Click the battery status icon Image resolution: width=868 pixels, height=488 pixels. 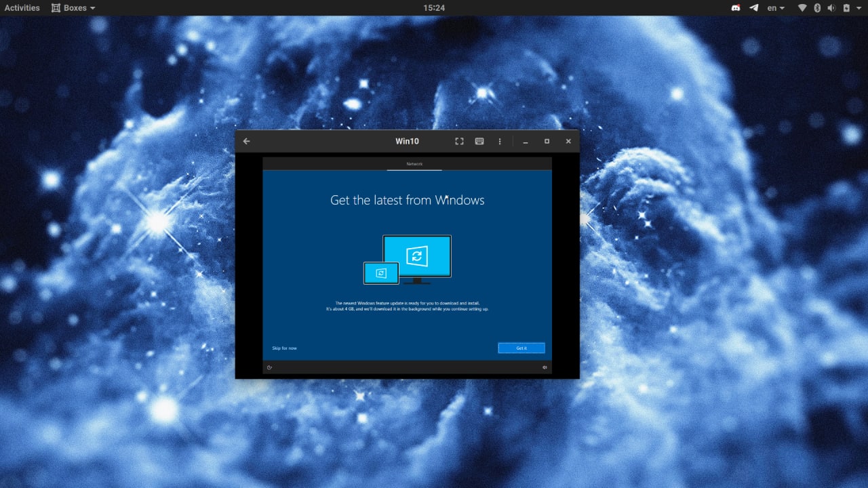coord(846,8)
